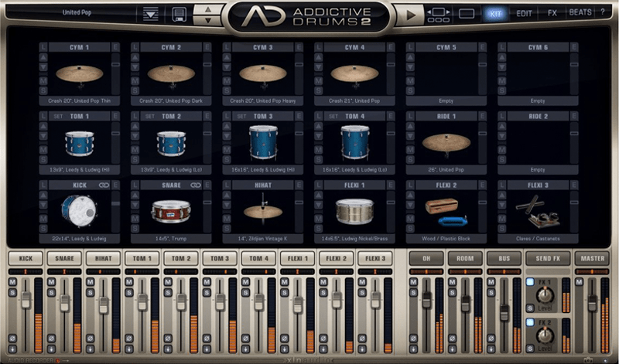
Task: Open the help question mark icon
Action: pyautogui.click(x=603, y=12)
